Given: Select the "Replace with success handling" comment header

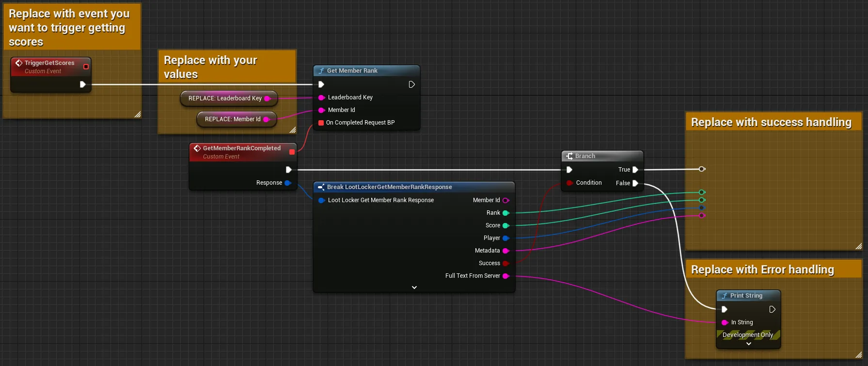Looking at the screenshot, I should pos(773,122).
